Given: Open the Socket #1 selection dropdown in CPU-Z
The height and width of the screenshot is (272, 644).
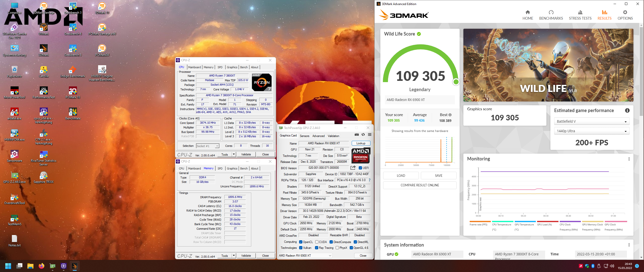Looking at the screenshot, I should pos(208,146).
